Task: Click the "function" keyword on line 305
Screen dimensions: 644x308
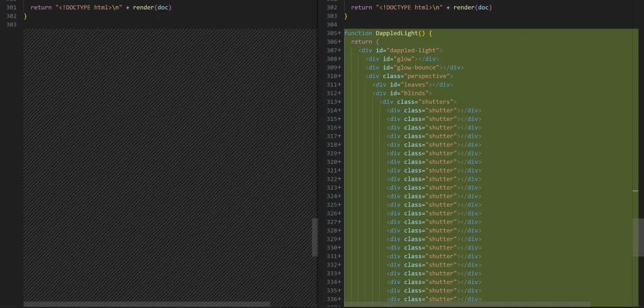Action: click(x=358, y=33)
